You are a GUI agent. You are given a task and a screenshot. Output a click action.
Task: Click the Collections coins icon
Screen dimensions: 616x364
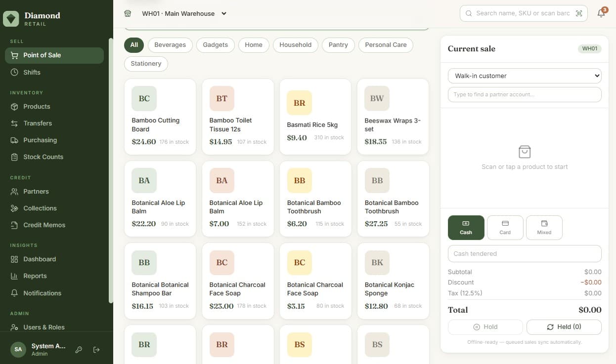click(x=14, y=208)
